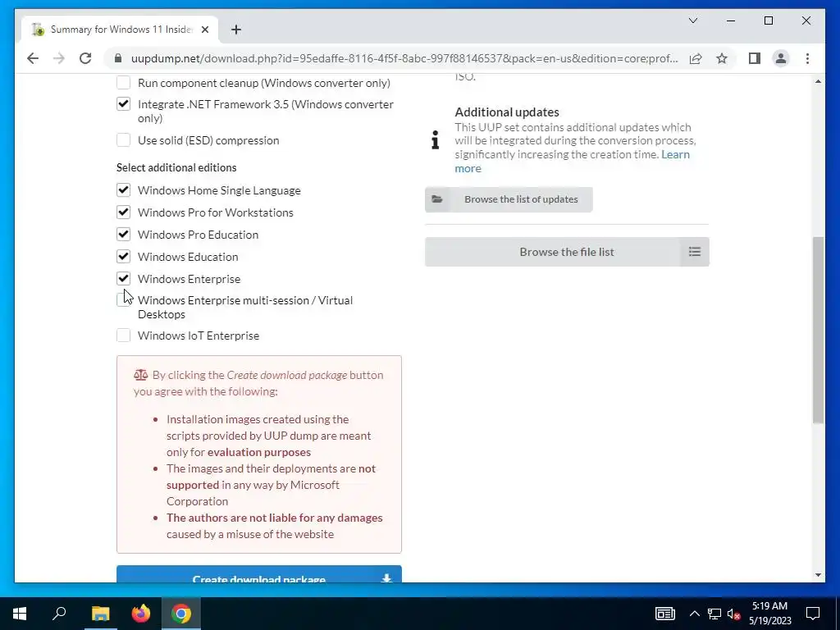The width and height of the screenshot is (840, 630).
Task: Open the Chrome side panel
Action: point(755,58)
